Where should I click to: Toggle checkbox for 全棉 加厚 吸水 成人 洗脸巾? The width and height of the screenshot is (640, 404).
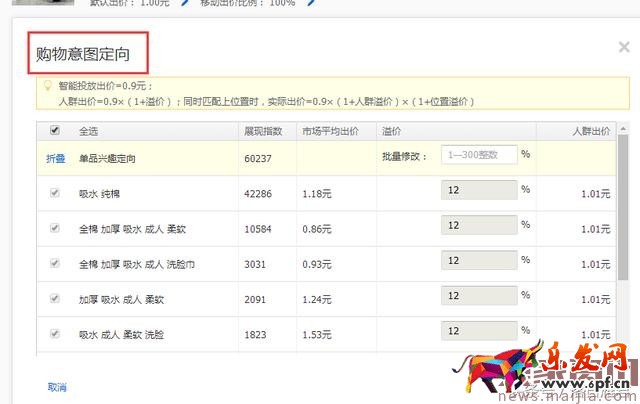pos(54,262)
